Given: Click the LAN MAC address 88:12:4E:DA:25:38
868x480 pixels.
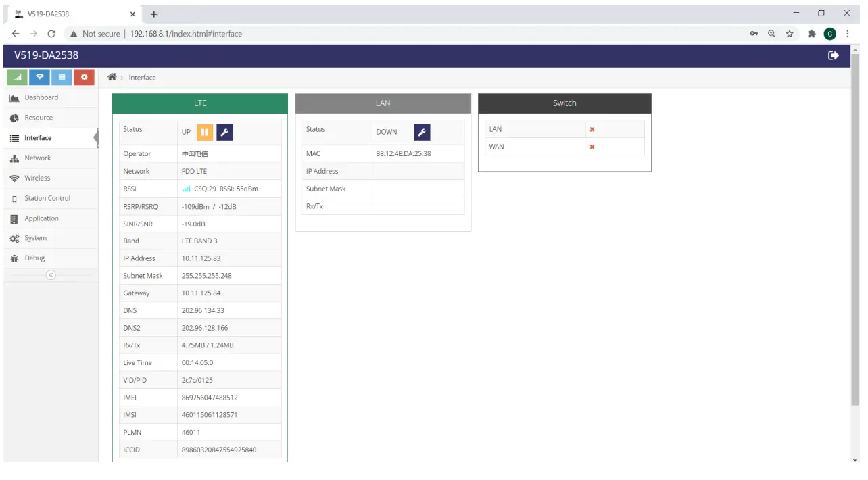Looking at the screenshot, I should 404,154.
